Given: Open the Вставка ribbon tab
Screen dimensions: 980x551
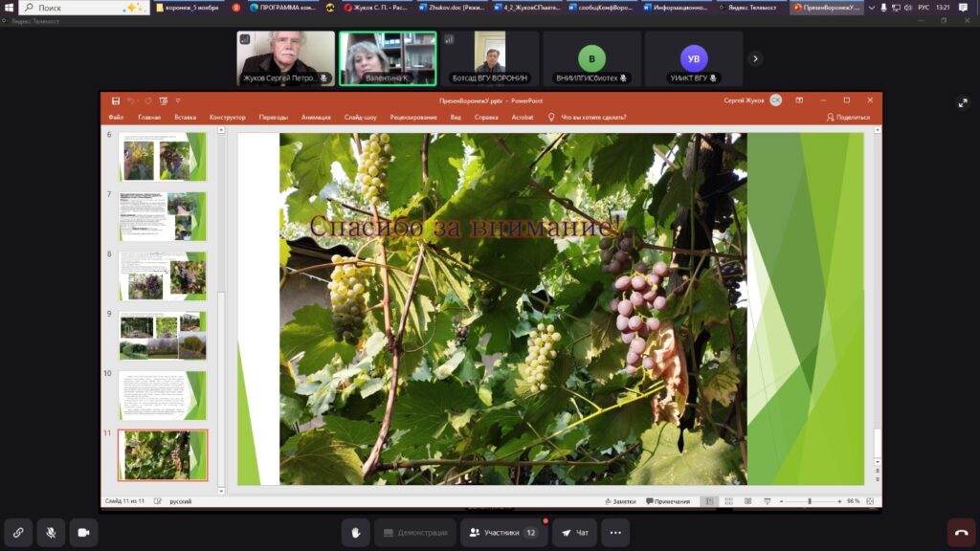Looking at the screenshot, I should [186, 118].
